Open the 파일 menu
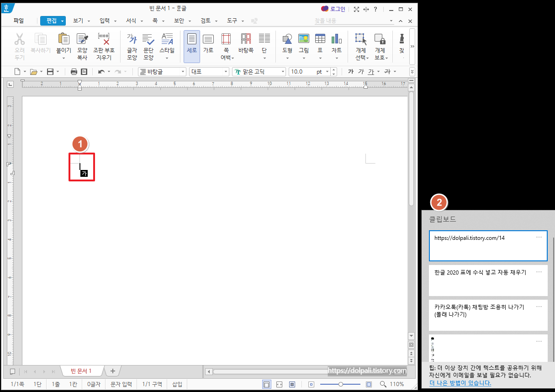 coord(19,21)
